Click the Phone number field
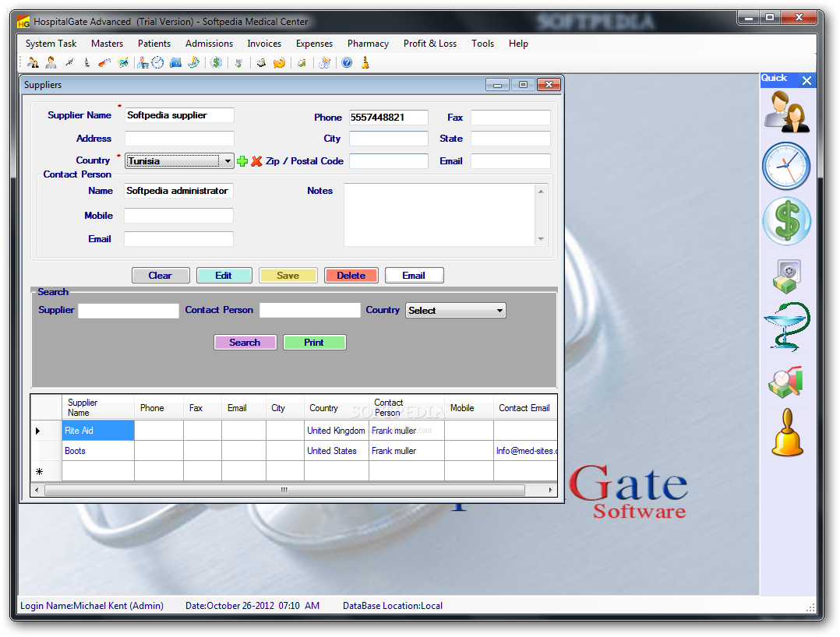Image resolution: width=840 pixels, height=637 pixels. tap(388, 118)
